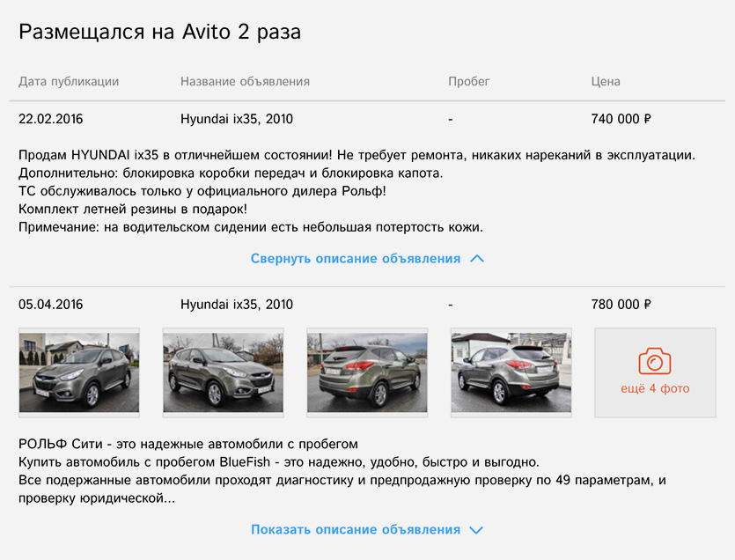Screen dimensions: 735x560
Task: Select the date "22.02.2016"
Action: pos(51,119)
